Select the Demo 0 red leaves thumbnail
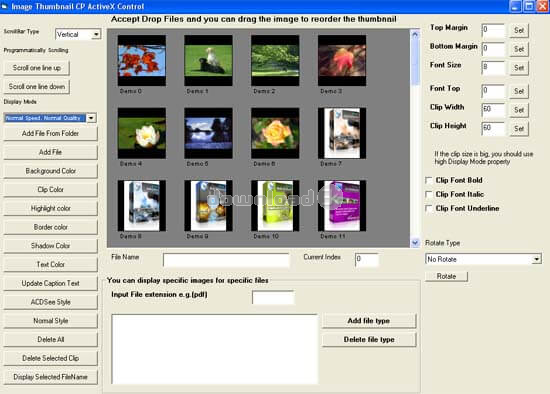Image resolution: width=550 pixels, height=394 pixels. (x=142, y=60)
